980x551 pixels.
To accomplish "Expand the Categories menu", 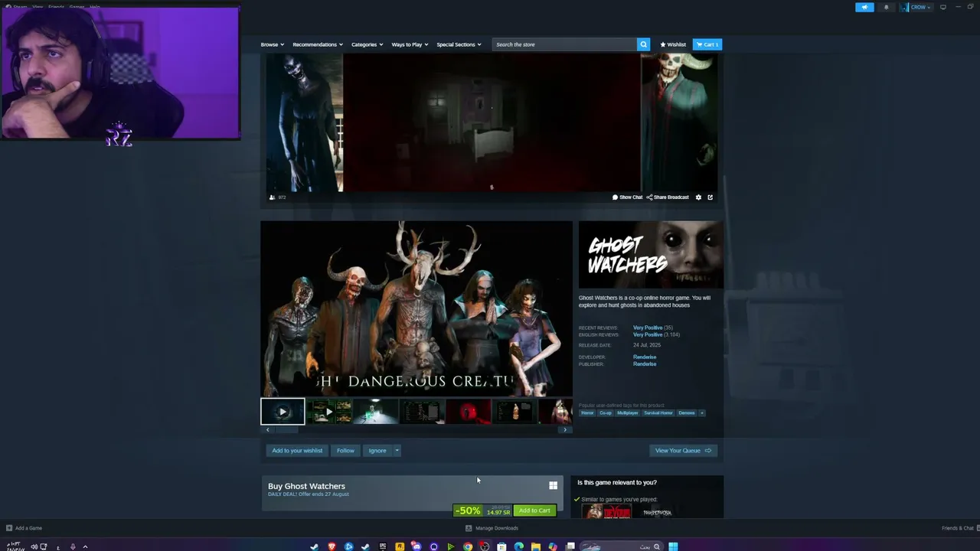I will [367, 44].
